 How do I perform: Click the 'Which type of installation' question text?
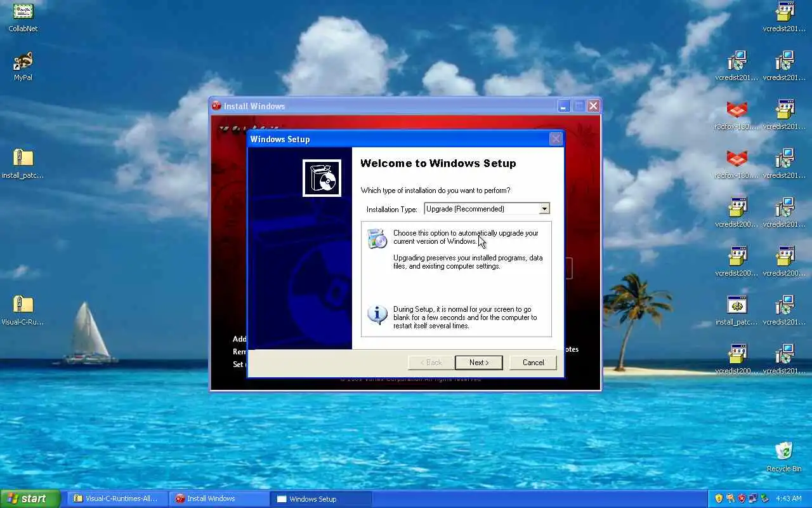(435, 190)
